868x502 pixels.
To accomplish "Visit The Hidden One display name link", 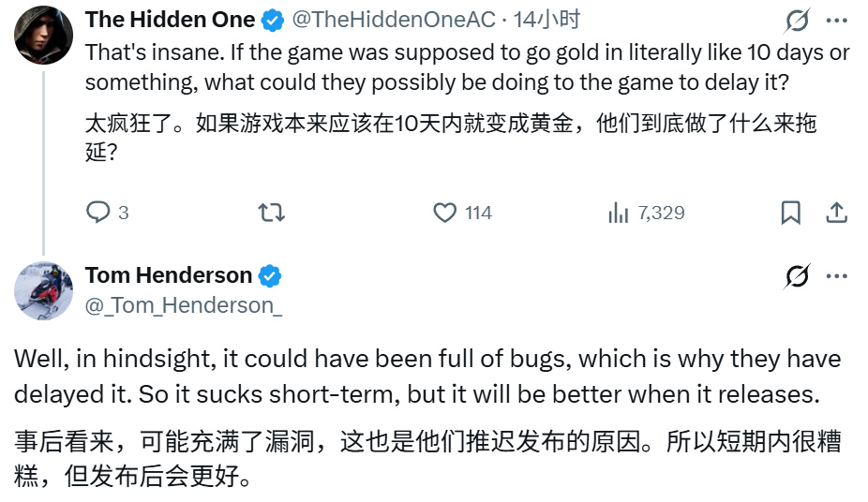I will coord(170,20).
